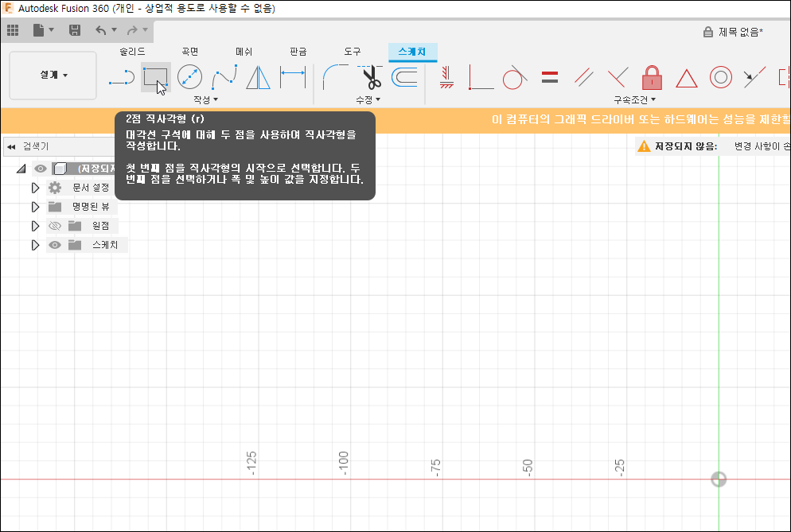Select the Fillet tool
The image size is (791, 532).
pos(334,77)
